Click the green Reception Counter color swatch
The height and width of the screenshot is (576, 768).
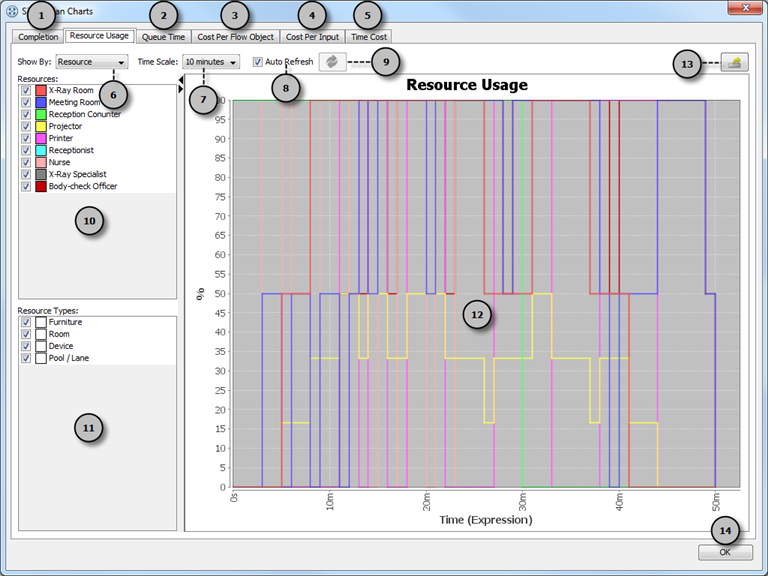pyautogui.click(x=41, y=114)
